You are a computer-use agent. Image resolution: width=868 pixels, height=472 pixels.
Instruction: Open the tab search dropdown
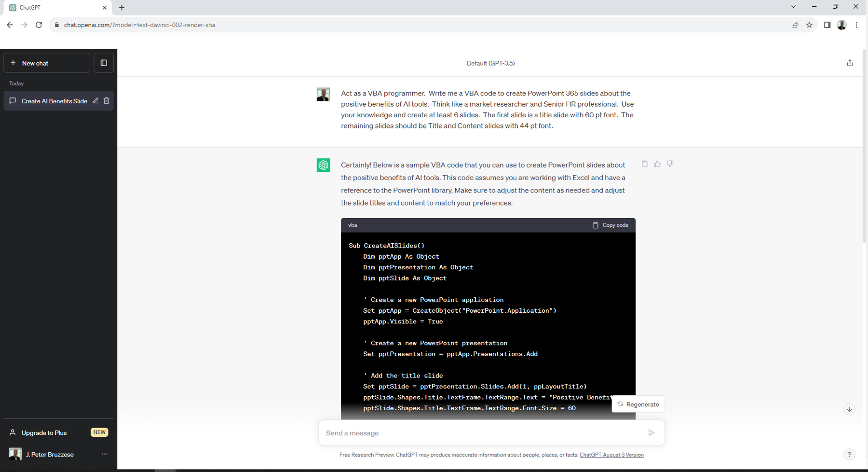(793, 7)
